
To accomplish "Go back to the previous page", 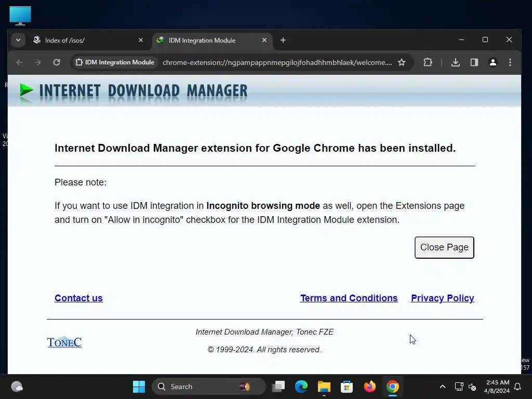I will point(19,62).
